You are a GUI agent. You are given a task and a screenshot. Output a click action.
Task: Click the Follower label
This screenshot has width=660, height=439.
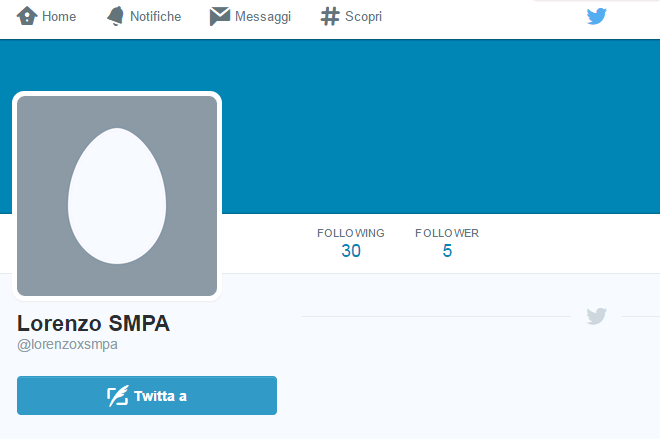[x=447, y=233]
